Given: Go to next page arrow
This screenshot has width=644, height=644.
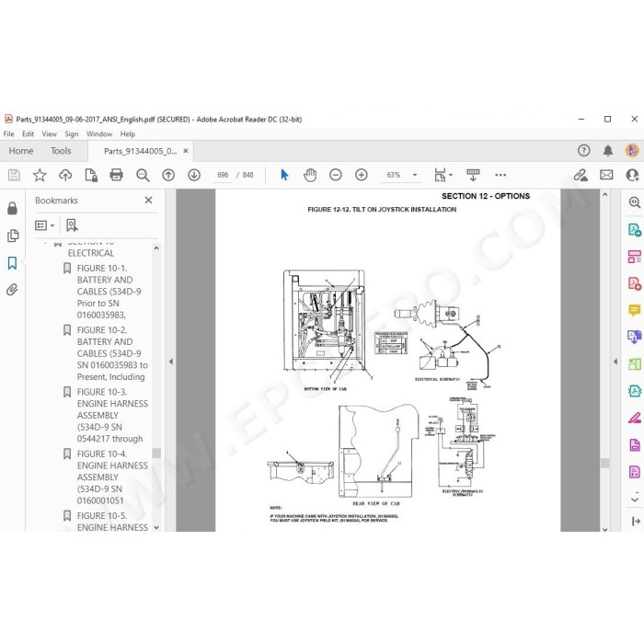Looking at the screenshot, I should coord(194,175).
